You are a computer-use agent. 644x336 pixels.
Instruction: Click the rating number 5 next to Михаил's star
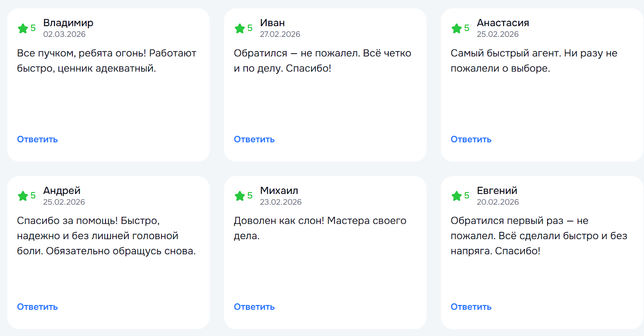[250, 196]
